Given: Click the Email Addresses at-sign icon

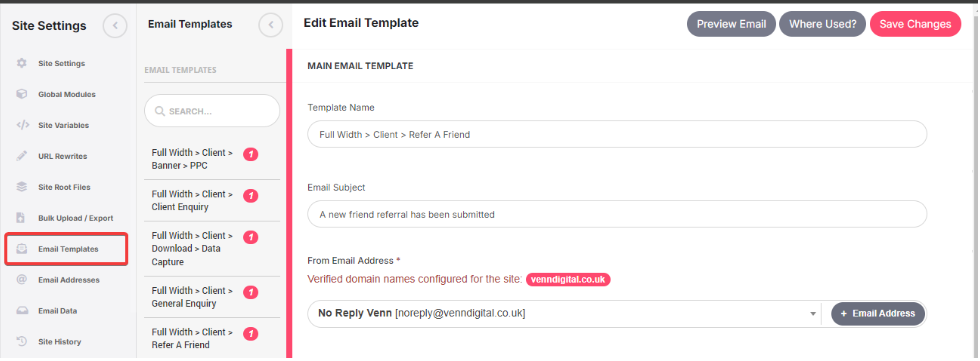Looking at the screenshot, I should [x=22, y=280].
